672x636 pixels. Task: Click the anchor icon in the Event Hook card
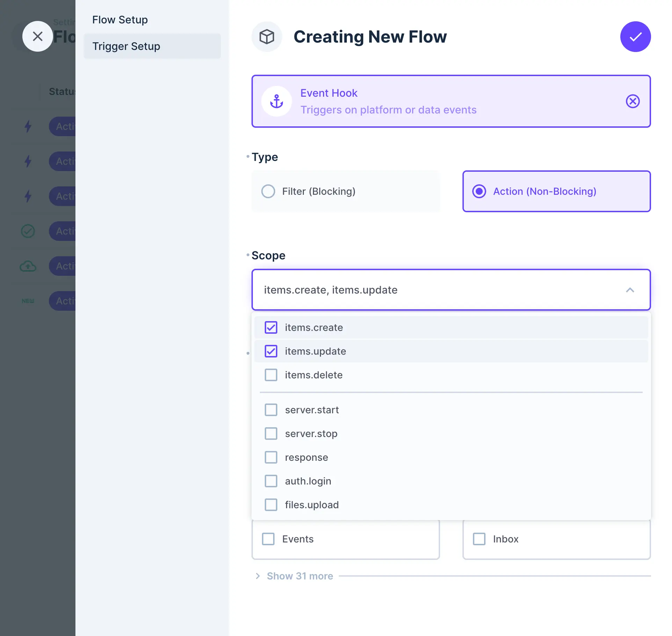(276, 101)
